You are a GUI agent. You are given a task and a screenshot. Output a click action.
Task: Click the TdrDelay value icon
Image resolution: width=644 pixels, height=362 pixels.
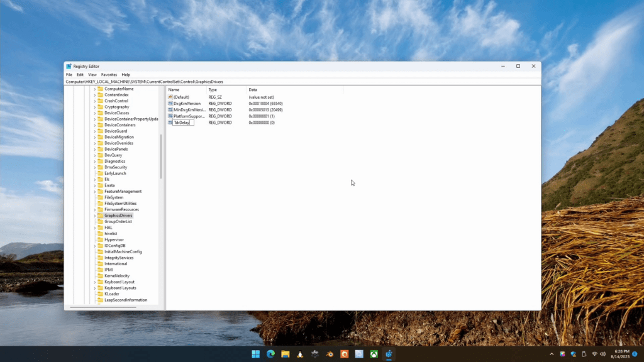[x=170, y=123]
